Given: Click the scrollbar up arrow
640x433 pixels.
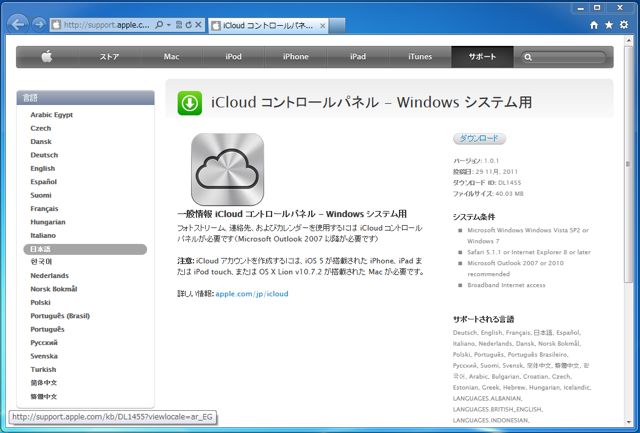Looking at the screenshot, I should (x=628, y=40).
